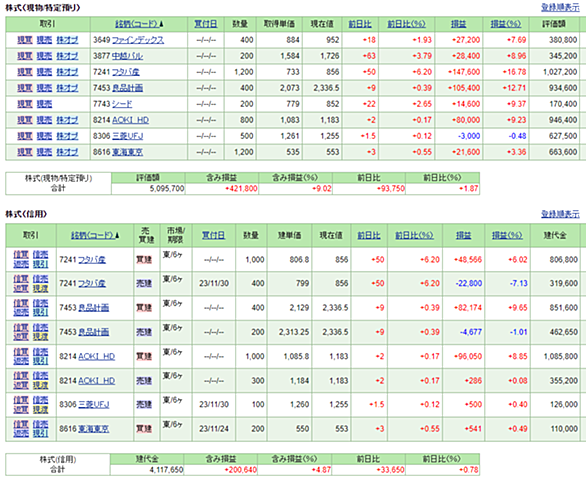Sort 現物 table by 損益 header
This screenshot has height=481, width=586.
click(x=458, y=24)
